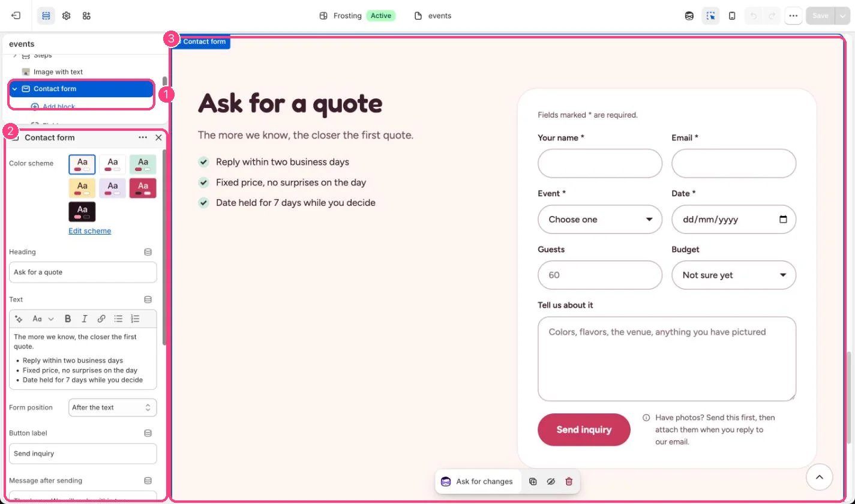Hide section using crossed-eye icon
Screen dimensions: 855x504
(551, 481)
